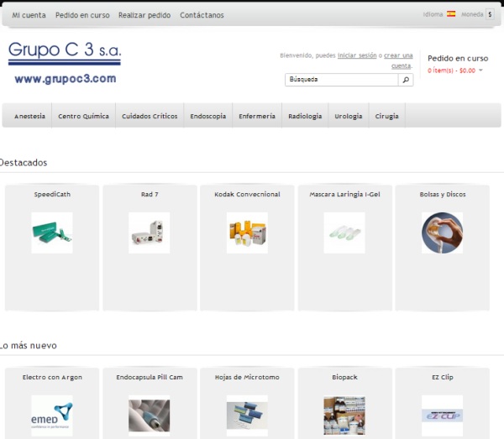Go to the Cirugía category
The image size is (504, 439).
[386, 116]
